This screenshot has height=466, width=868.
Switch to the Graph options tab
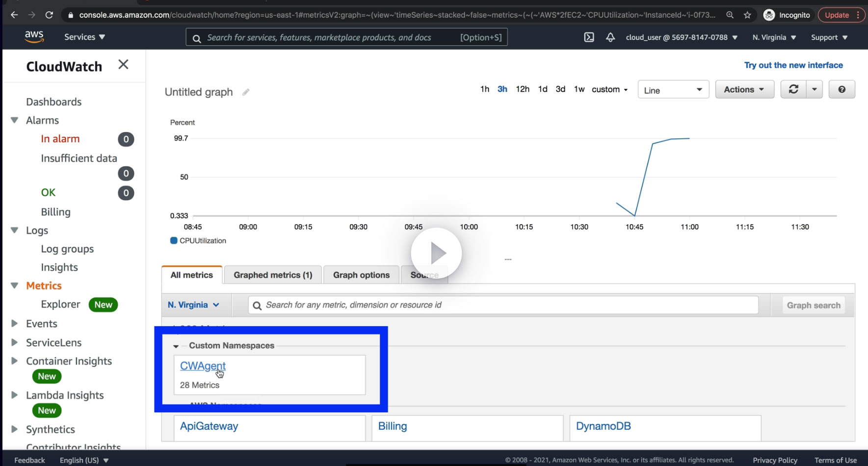coord(362,275)
